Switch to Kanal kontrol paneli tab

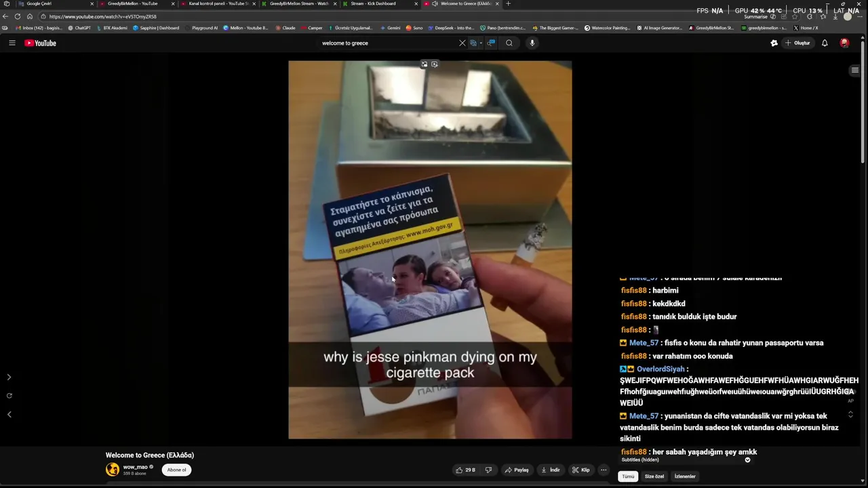[x=218, y=3]
